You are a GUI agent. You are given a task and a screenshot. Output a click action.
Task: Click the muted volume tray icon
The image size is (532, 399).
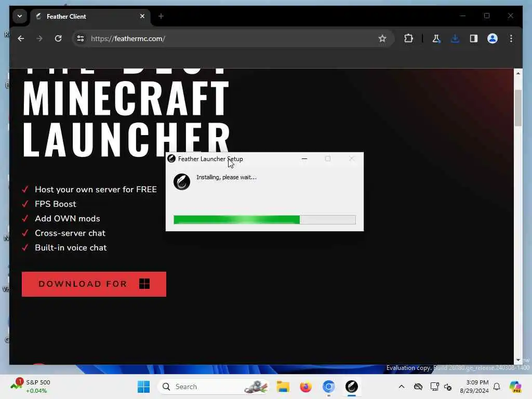[x=448, y=387]
